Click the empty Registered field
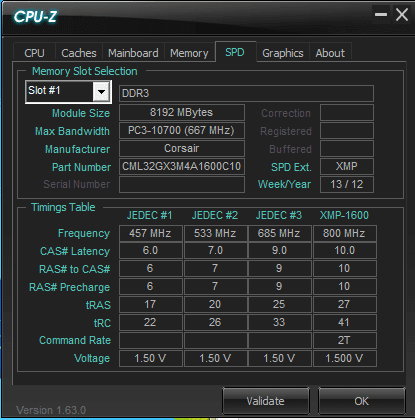 (x=347, y=130)
